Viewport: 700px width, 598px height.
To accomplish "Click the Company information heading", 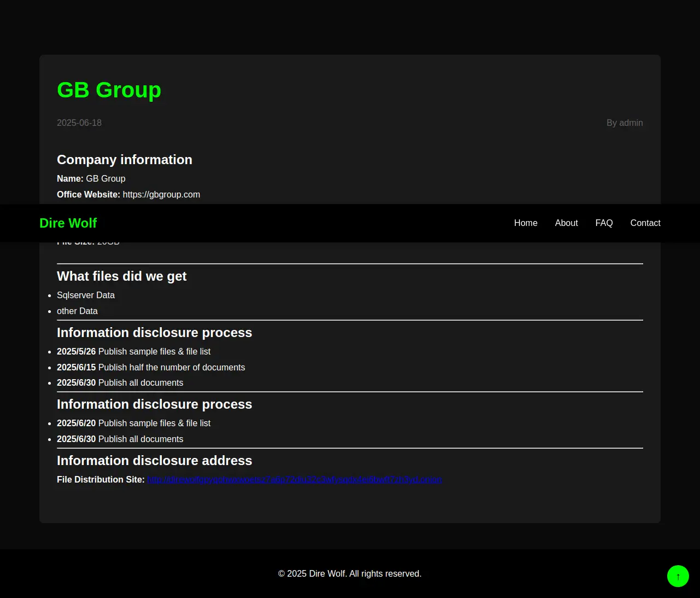I will 125,160.
